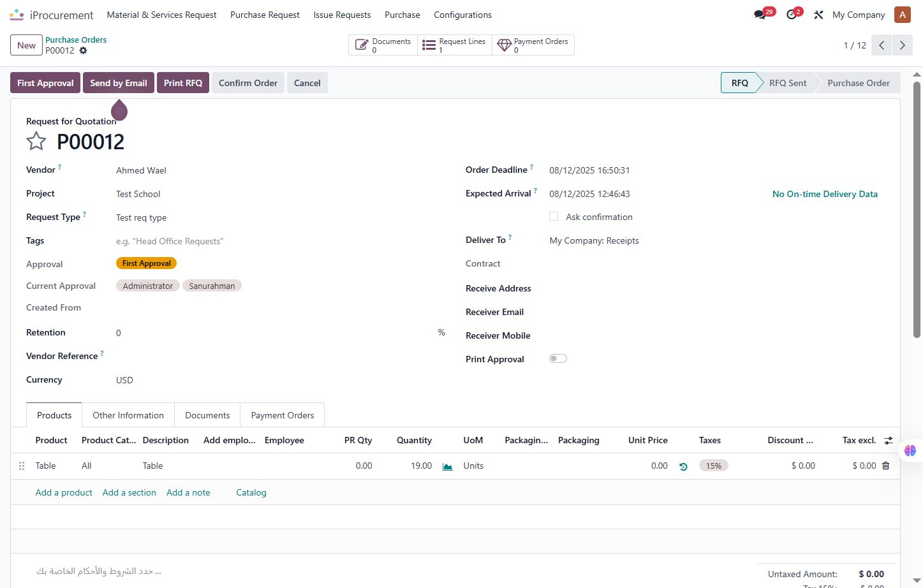Open the Payment Orders smart button
Viewport: 923px width, 588px height.
(x=533, y=45)
